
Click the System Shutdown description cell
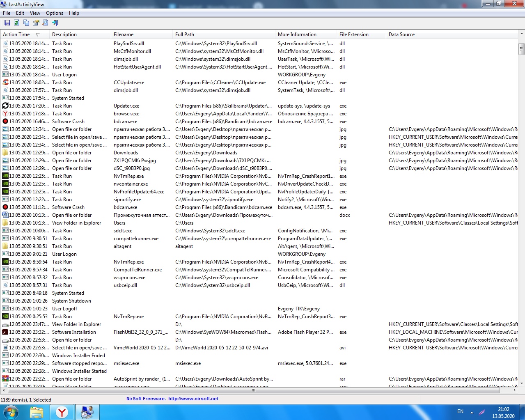(71, 301)
